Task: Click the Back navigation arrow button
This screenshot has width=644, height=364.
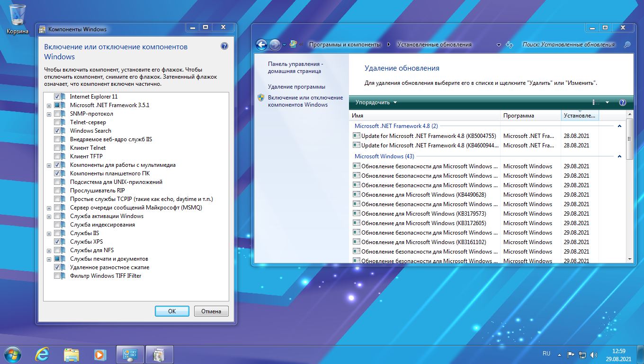Action: tap(261, 45)
